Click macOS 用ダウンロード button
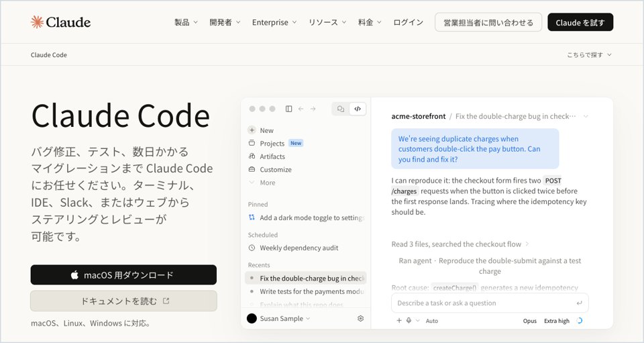This screenshot has height=343, width=644. pos(123,275)
